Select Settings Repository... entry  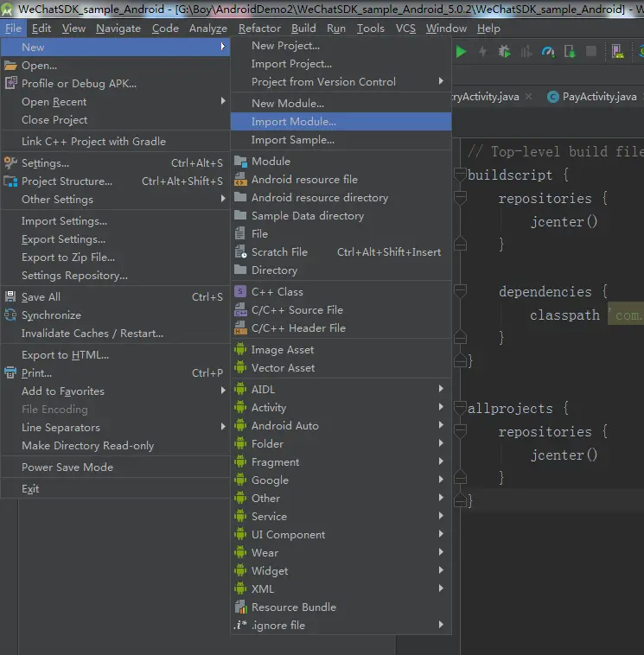[115, 276]
